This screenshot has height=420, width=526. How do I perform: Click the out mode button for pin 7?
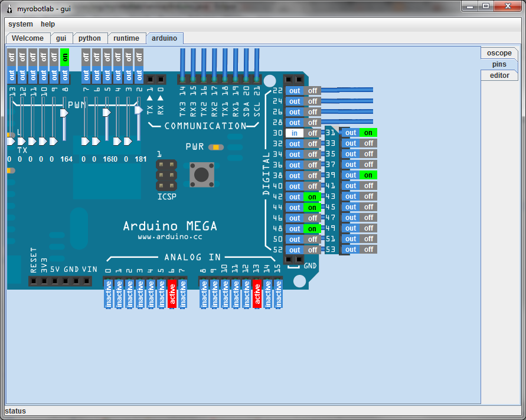click(86, 75)
